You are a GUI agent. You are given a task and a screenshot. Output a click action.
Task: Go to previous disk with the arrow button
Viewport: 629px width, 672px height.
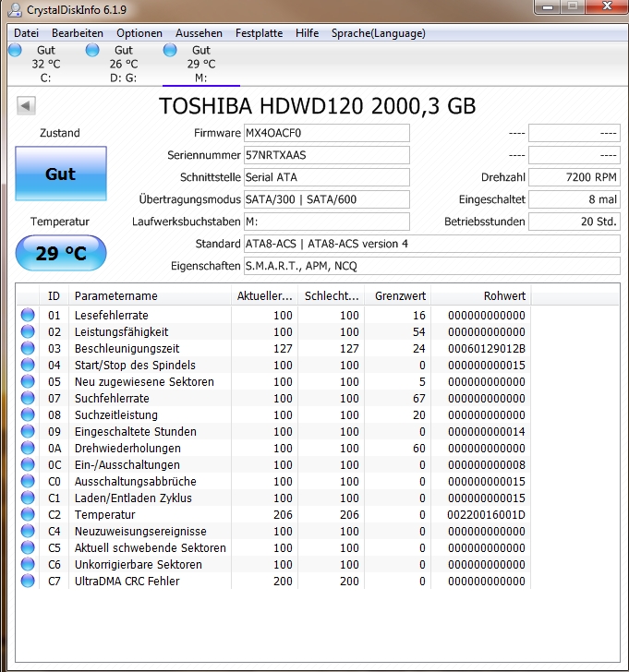pyautogui.click(x=26, y=105)
